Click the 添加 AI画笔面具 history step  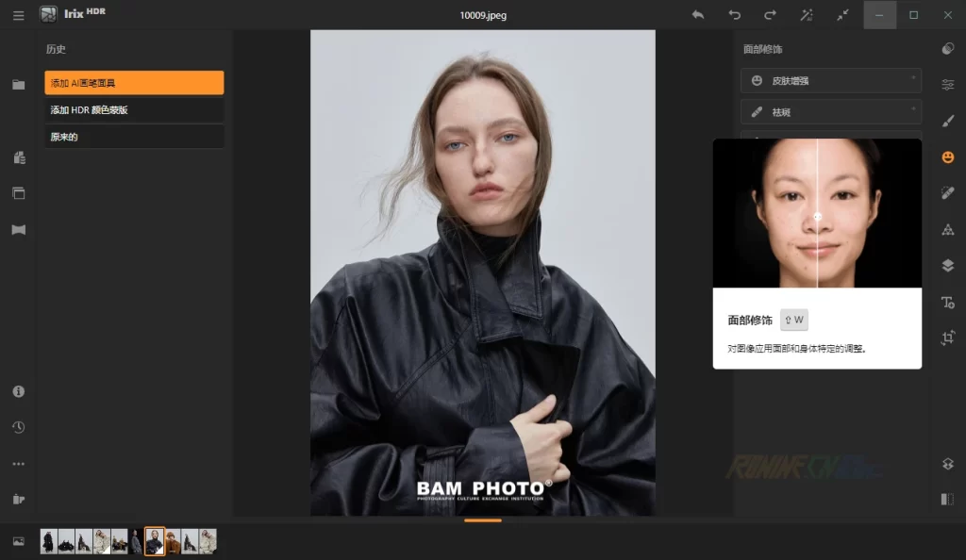[x=133, y=83]
